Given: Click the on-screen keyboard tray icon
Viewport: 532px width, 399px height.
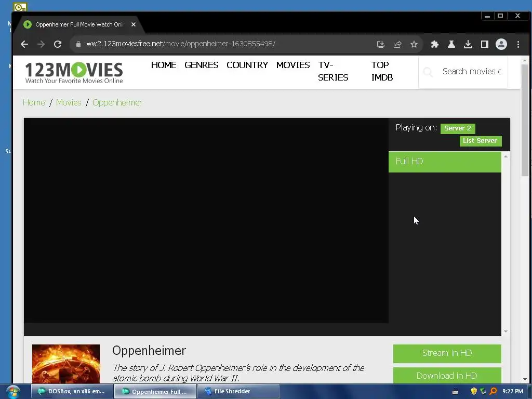Looking at the screenshot, I should click(455, 392).
